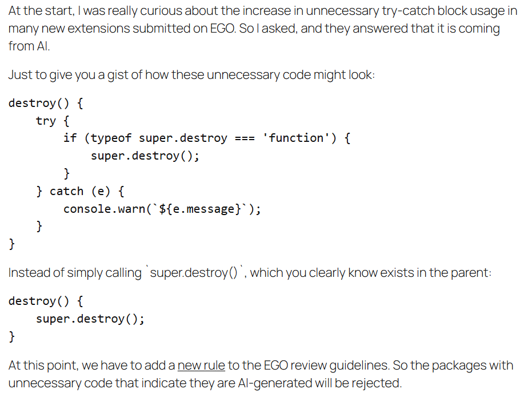Click the '${e.message}' template string

[x=200, y=209]
